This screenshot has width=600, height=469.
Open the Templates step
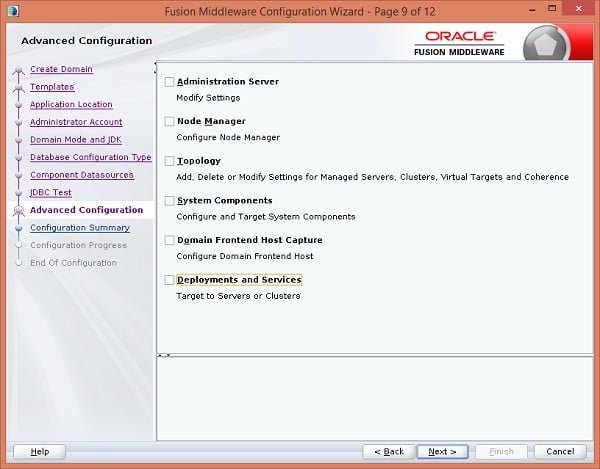tap(52, 87)
